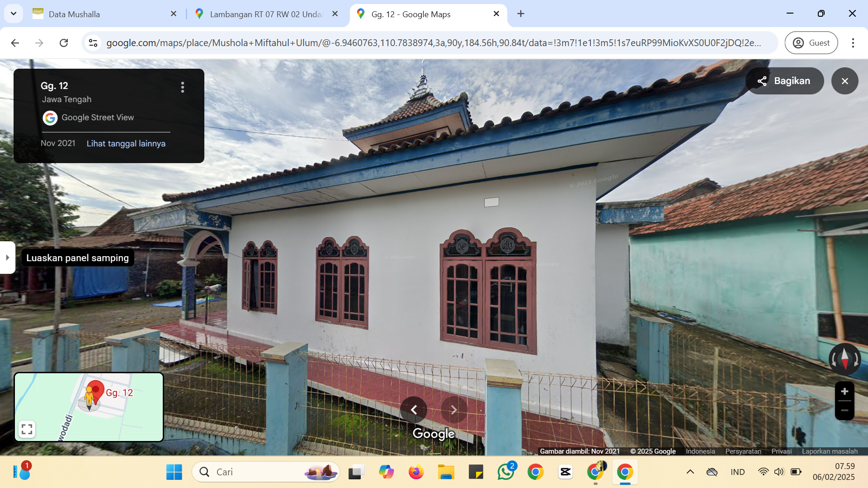868x488 pixels.
Task: Expand the side panel arrow
Action: tap(7, 258)
